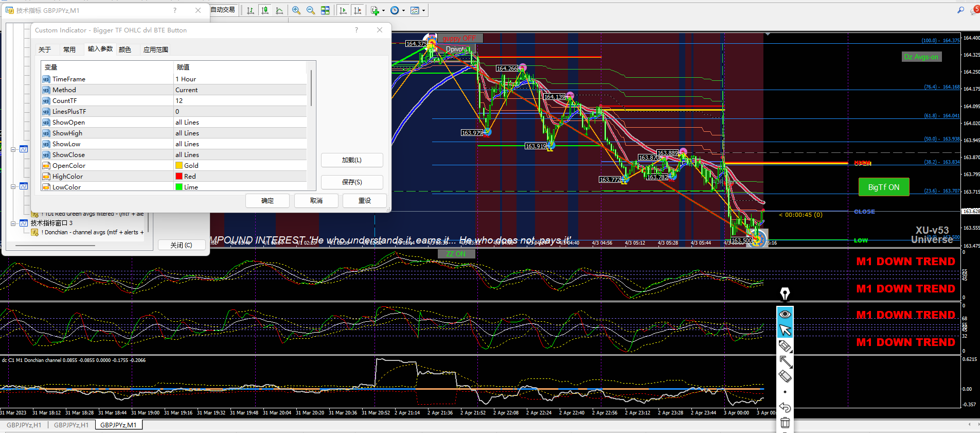Toggle the eye visibility icon in drawing palette
The height and width of the screenshot is (433, 980).
tap(785, 314)
